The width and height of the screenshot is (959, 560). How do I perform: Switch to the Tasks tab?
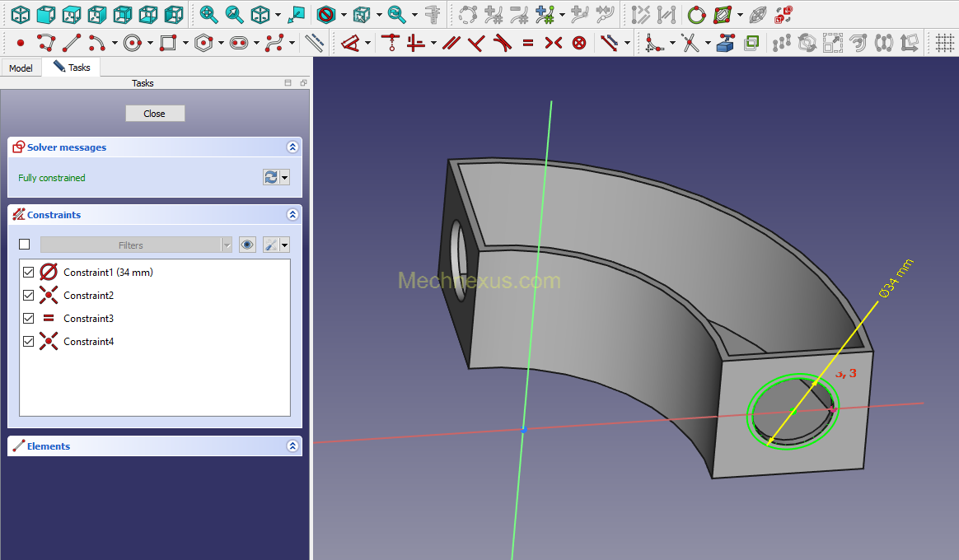tap(73, 68)
